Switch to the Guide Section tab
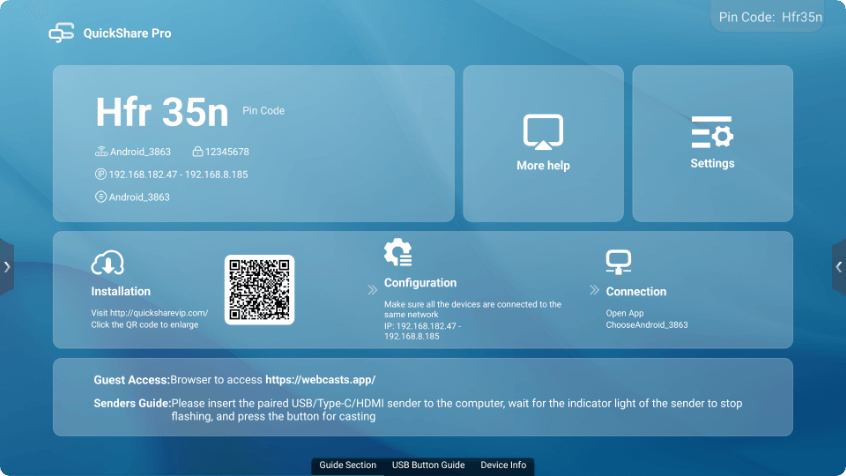The width and height of the screenshot is (846, 476). (x=347, y=465)
